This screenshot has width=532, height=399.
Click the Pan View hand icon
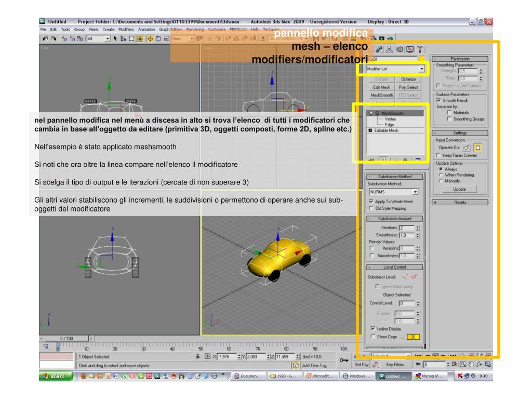coord(471,364)
